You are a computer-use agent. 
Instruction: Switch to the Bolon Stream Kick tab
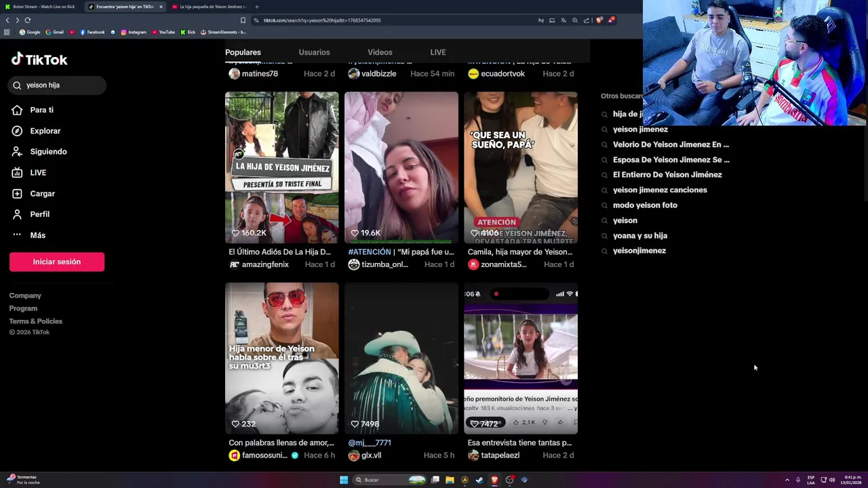pyautogui.click(x=41, y=7)
